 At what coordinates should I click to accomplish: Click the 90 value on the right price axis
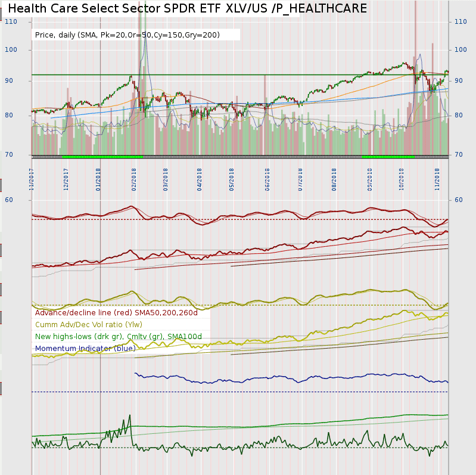point(458,81)
